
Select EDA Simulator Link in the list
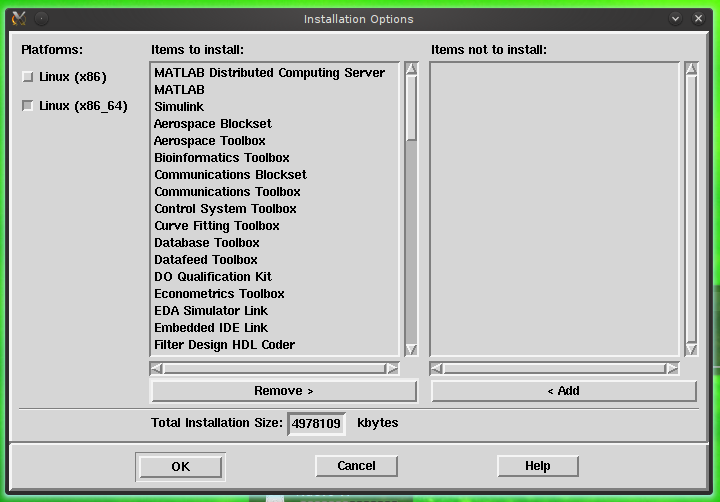pos(274,310)
